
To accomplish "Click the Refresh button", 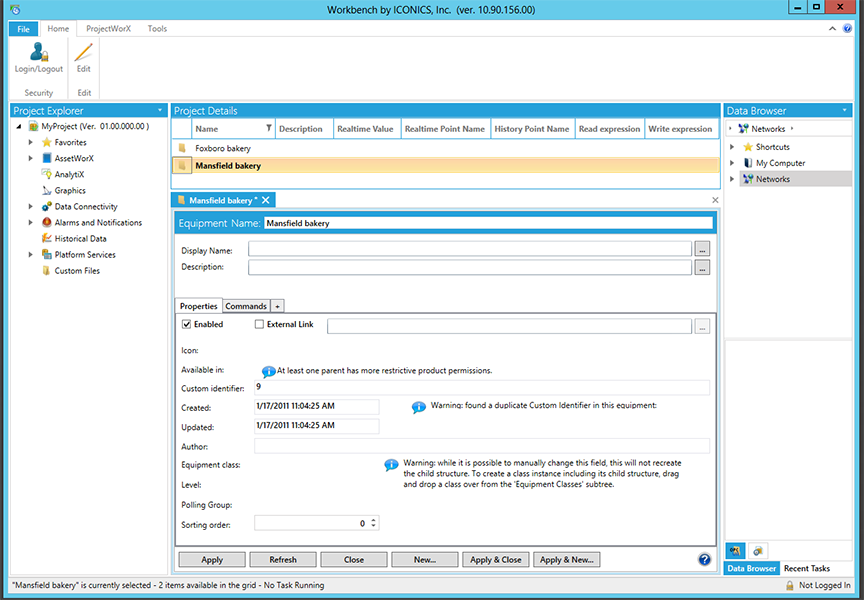I will pos(283,559).
